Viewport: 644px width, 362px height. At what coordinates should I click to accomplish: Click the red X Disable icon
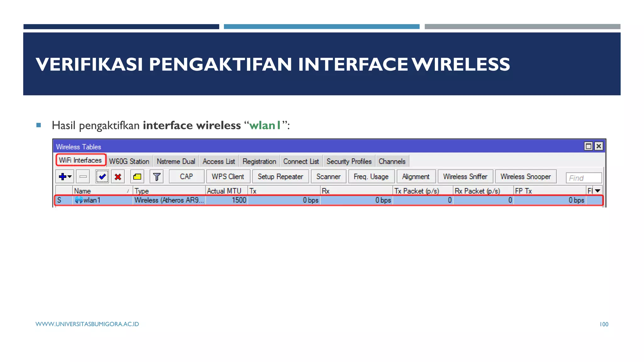(x=118, y=177)
